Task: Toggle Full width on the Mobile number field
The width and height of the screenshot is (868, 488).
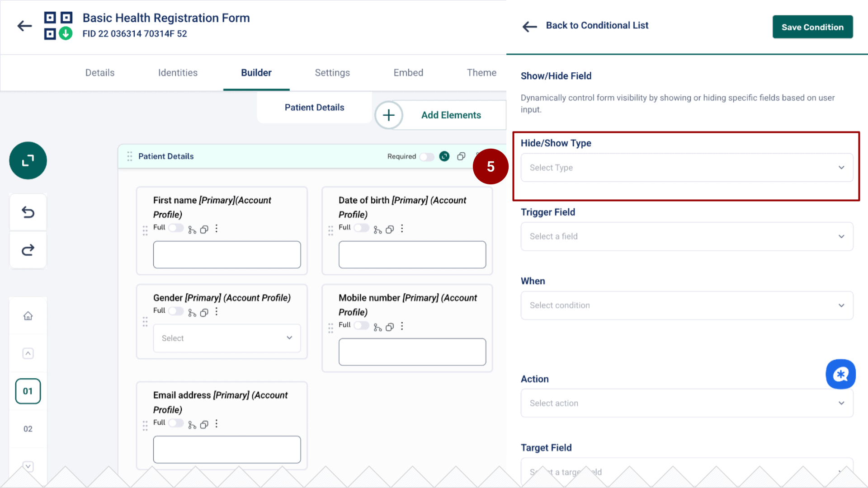Action: point(361,325)
